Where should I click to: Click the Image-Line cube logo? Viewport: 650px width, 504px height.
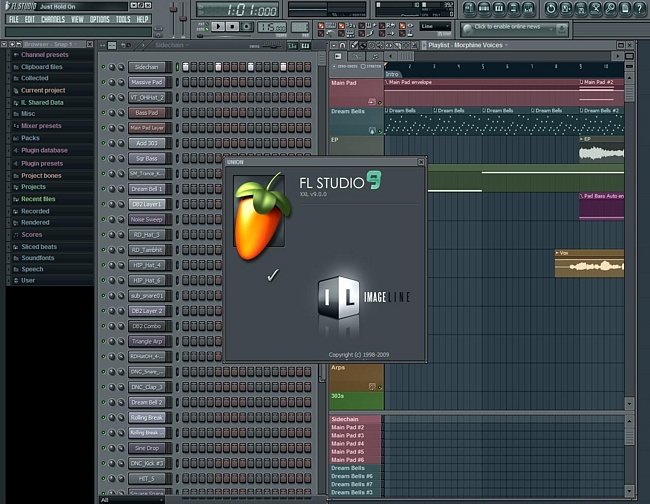tap(339, 297)
